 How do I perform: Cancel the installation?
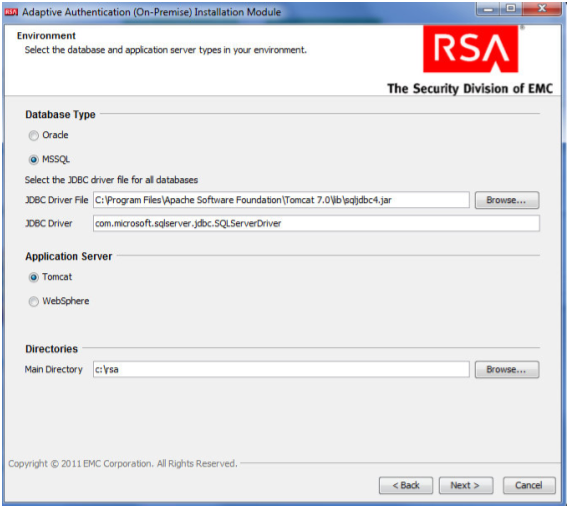tap(529, 485)
